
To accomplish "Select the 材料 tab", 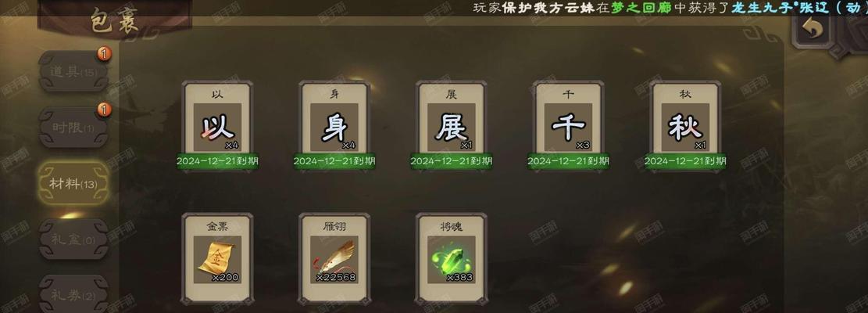I will pos(73,184).
